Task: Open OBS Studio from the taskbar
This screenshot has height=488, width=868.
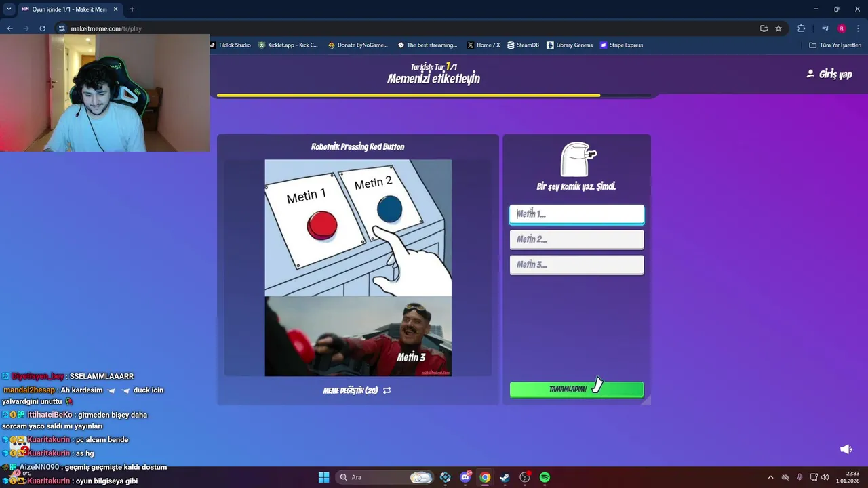Action: [525, 477]
